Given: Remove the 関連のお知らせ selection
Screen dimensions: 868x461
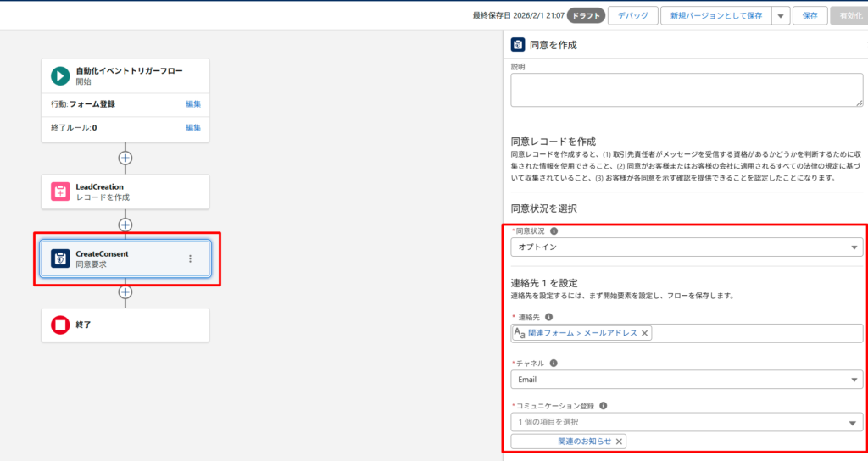Looking at the screenshot, I should point(619,441).
